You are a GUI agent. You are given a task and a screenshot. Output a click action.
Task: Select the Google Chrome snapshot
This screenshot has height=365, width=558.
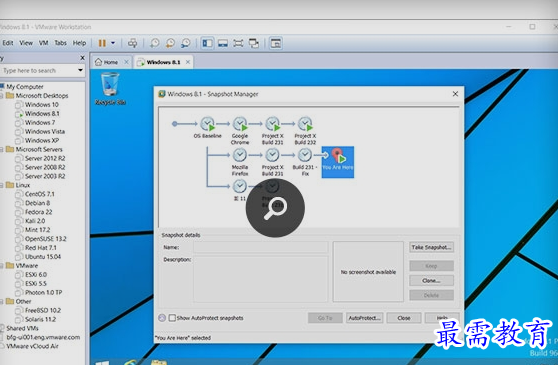(x=240, y=130)
